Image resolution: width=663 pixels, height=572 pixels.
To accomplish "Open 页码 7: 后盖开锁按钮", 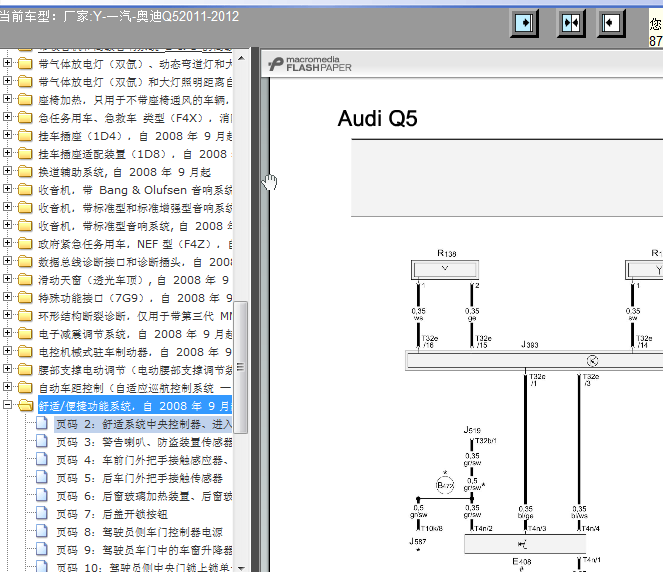I will 112,514.
